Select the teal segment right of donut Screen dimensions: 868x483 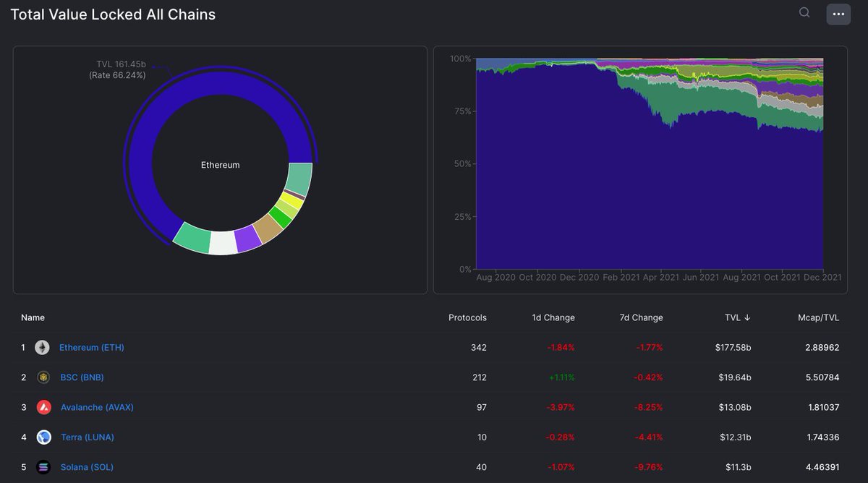[299, 179]
